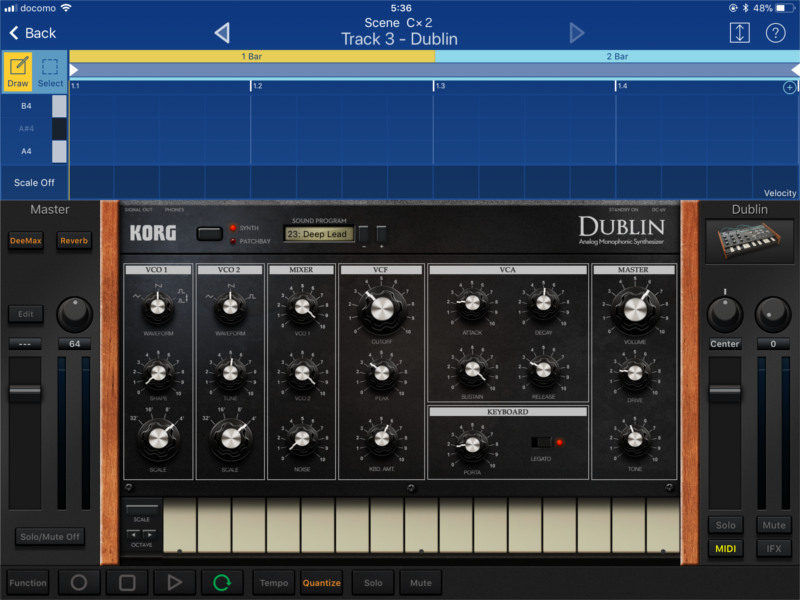Toggle Solo in the bottom bar
This screenshot has width=800, height=600.
coord(373,582)
